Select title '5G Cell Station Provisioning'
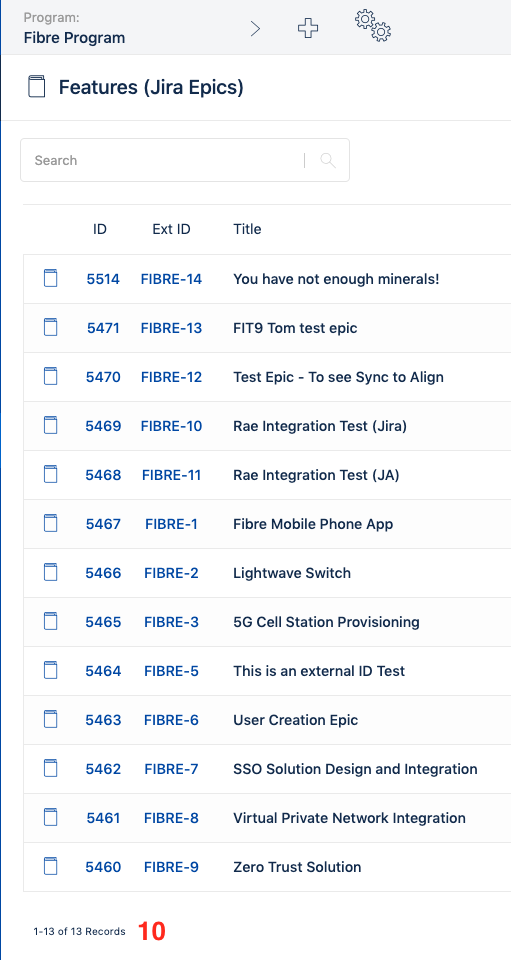Screen dimensions: 511x960 (326, 622)
